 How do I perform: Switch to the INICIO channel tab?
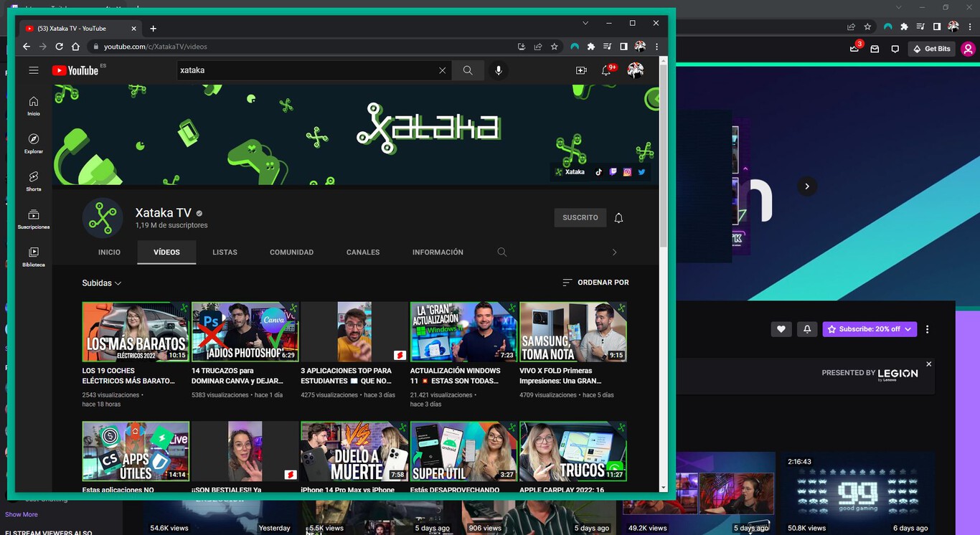pos(109,252)
